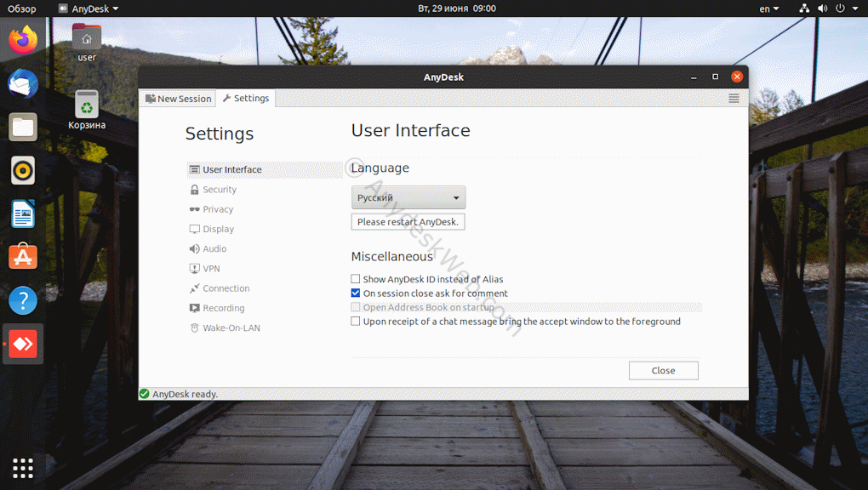Screen dimensions: 868x490
Task: Select the Settings tab
Action: tap(246, 98)
